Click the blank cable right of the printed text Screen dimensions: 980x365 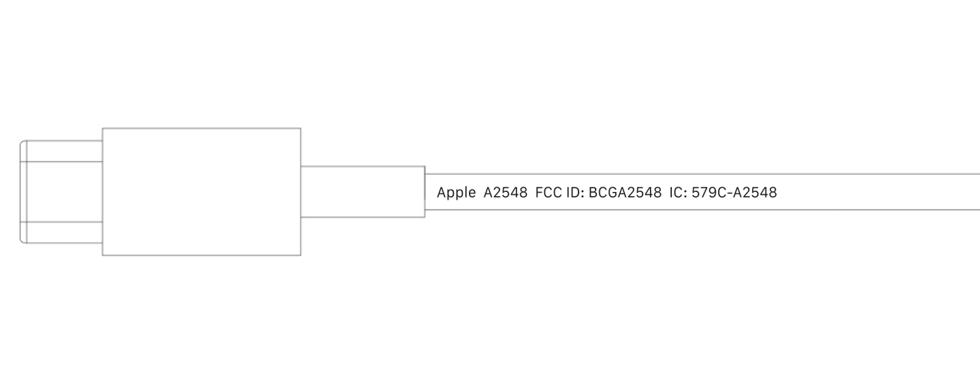tap(878, 192)
